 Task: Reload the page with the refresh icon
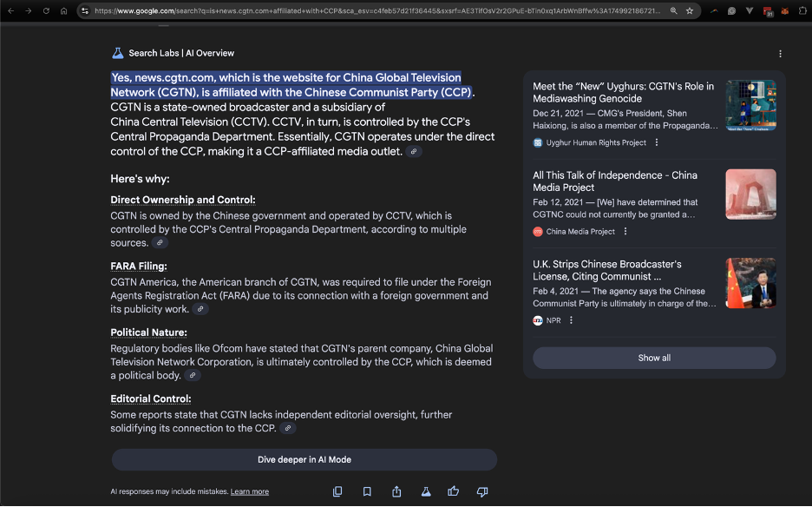tap(46, 11)
